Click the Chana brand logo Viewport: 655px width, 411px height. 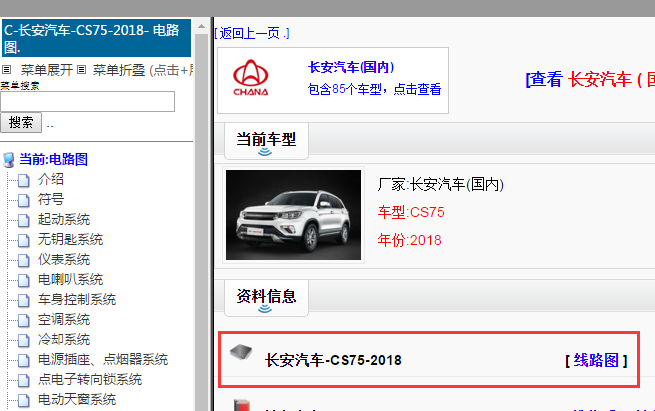(x=251, y=78)
